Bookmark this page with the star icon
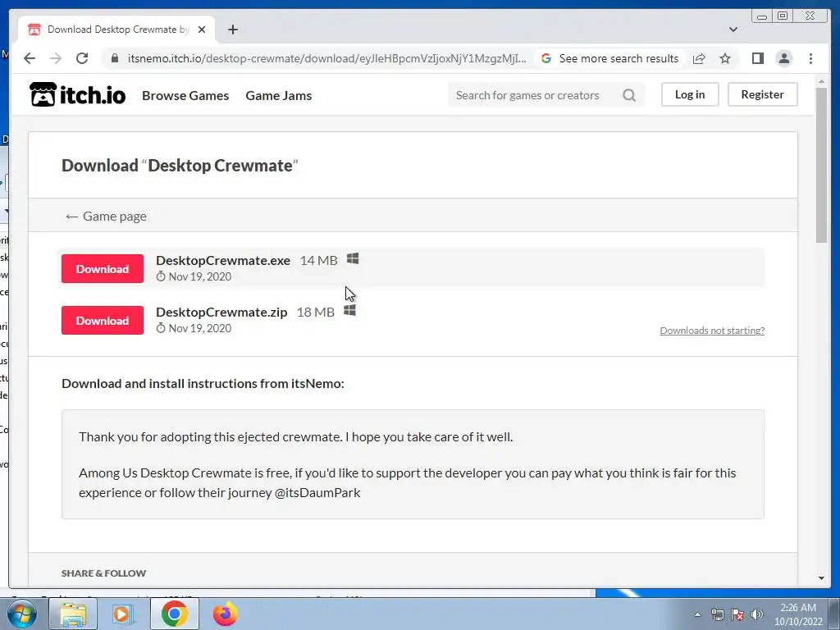Image resolution: width=840 pixels, height=630 pixels. (x=725, y=58)
